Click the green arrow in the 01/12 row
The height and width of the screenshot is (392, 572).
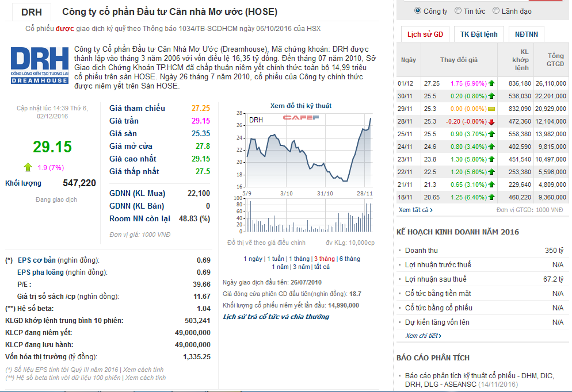[x=491, y=83]
